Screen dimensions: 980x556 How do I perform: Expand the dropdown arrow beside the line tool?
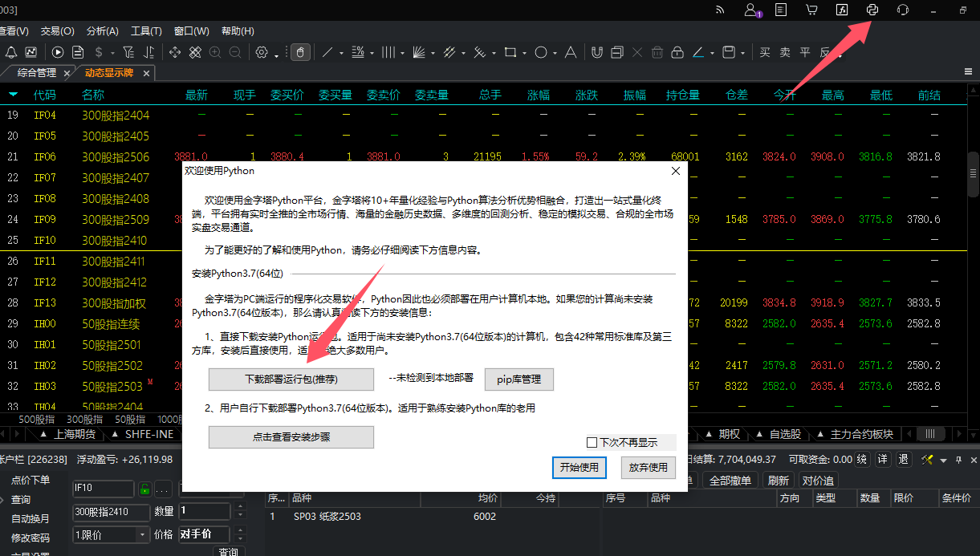pos(341,53)
